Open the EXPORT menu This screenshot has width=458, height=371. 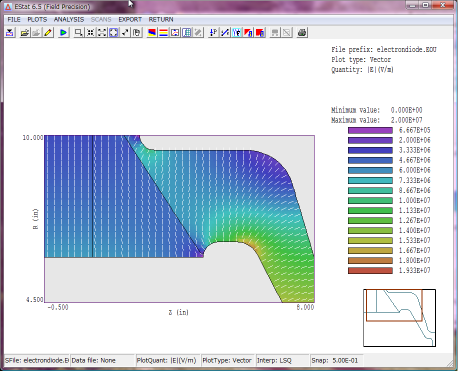130,20
